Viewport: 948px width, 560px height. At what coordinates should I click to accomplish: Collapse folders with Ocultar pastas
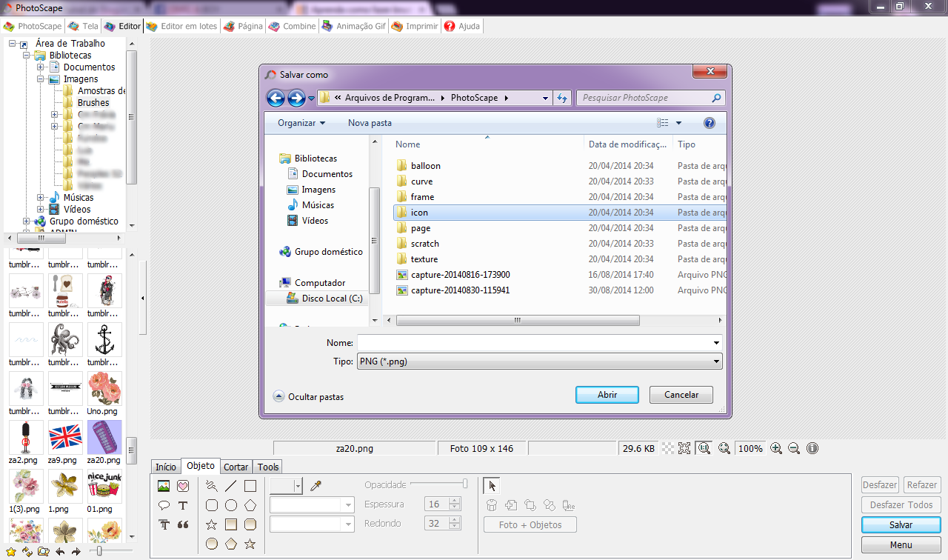pos(309,396)
